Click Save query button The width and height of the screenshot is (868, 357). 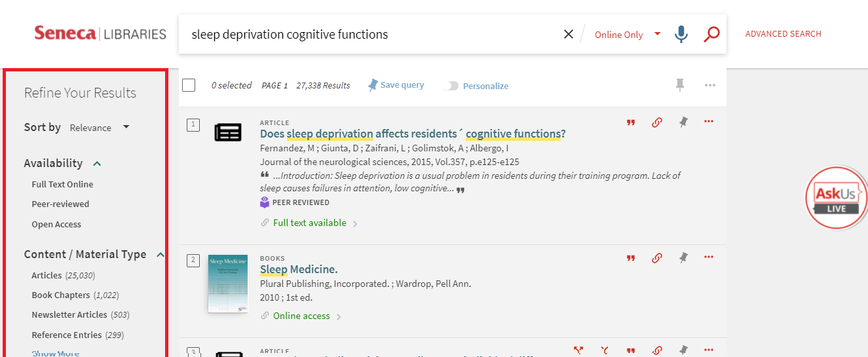396,85
